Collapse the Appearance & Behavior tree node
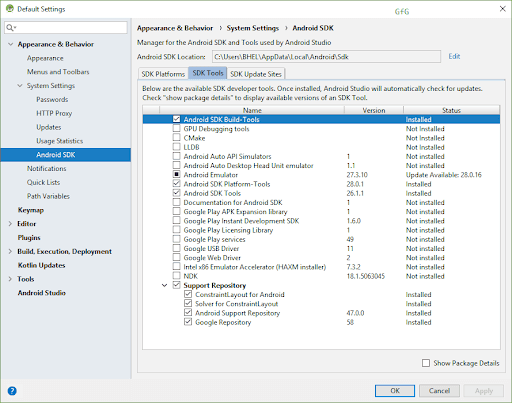 pyautogui.click(x=11, y=44)
